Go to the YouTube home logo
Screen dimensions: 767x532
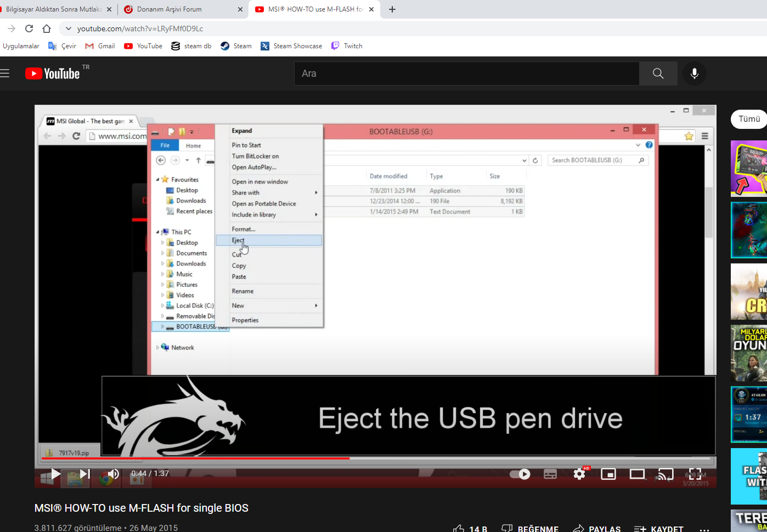click(53, 73)
